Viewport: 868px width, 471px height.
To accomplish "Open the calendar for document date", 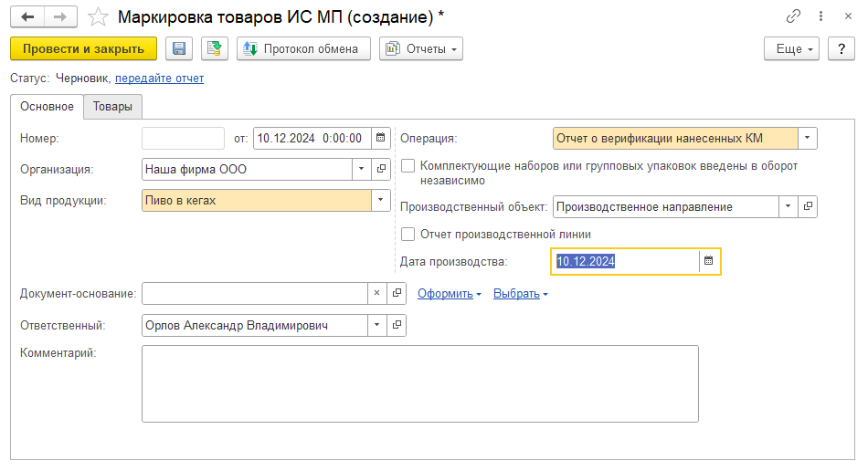I will (x=381, y=139).
